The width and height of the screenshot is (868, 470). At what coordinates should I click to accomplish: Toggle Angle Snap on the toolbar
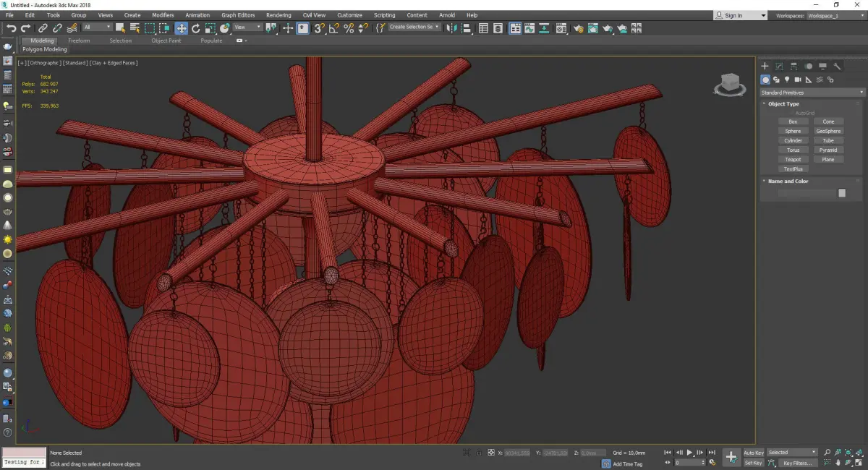(333, 28)
